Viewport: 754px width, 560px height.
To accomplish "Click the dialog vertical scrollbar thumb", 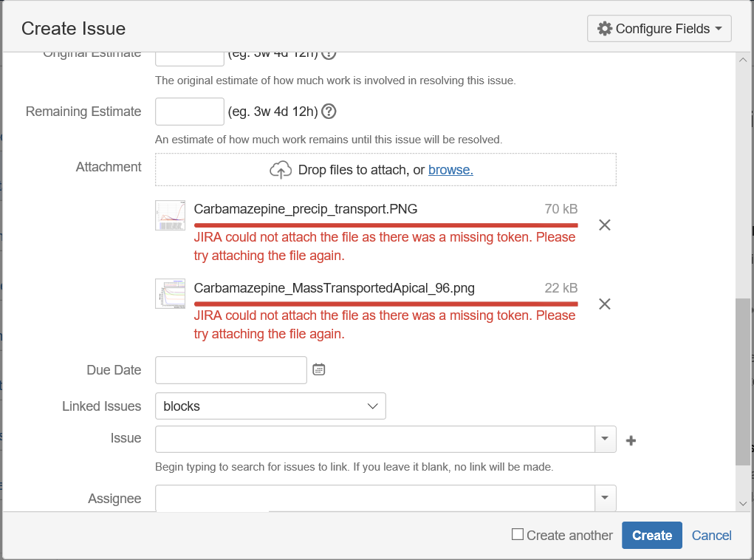I will pos(743,382).
